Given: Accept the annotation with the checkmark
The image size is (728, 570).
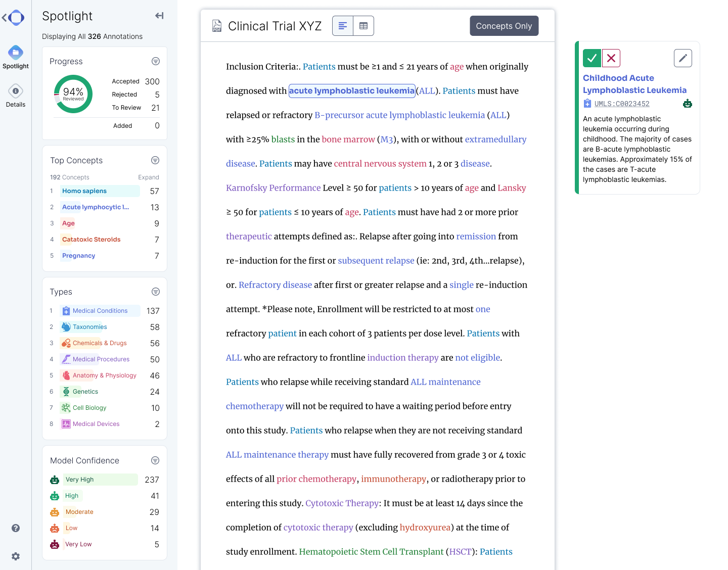Looking at the screenshot, I should pyautogui.click(x=592, y=58).
